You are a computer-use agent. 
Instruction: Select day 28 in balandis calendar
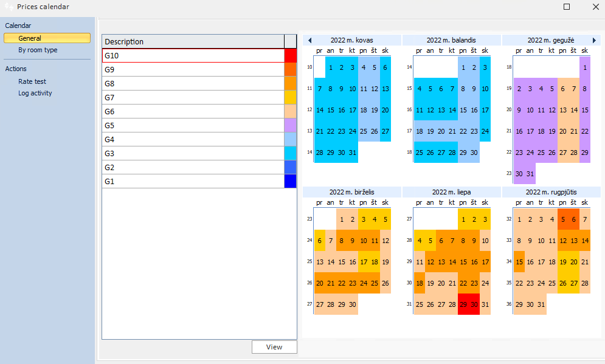click(x=452, y=153)
